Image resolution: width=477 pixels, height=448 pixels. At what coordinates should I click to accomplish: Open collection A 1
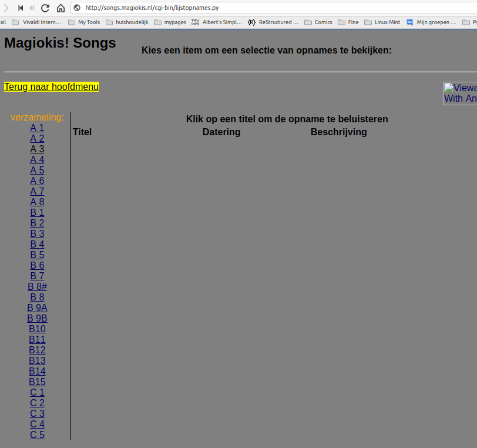click(x=37, y=128)
